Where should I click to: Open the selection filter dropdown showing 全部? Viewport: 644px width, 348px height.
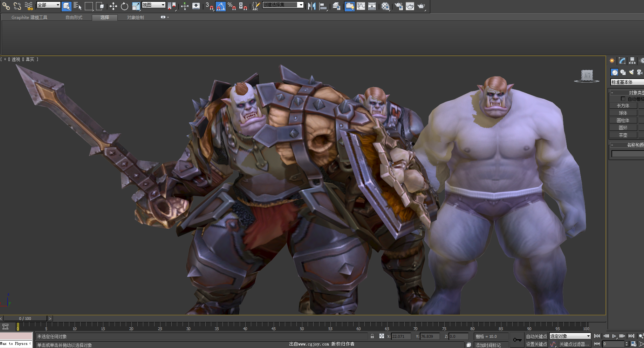pos(48,5)
